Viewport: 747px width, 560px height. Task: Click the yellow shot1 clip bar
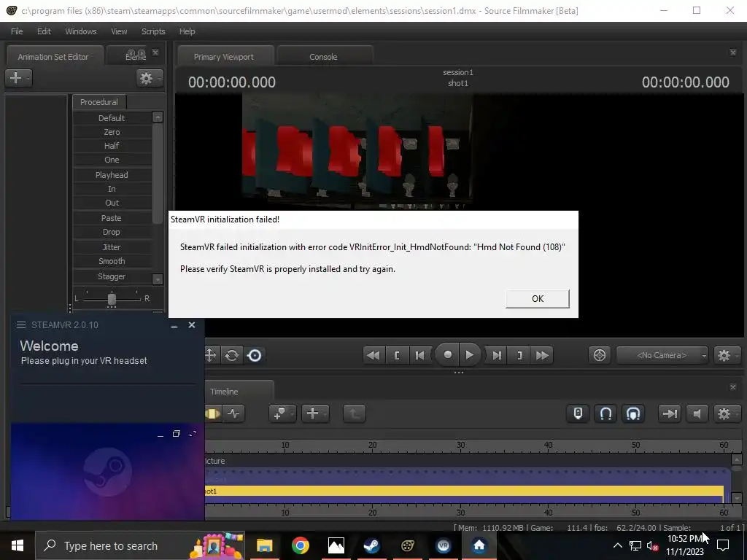(465, 491)
